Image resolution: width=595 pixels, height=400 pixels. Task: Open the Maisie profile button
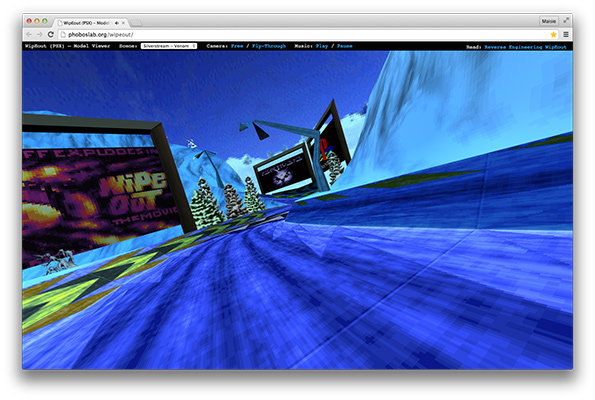click(x=549, y=21)
